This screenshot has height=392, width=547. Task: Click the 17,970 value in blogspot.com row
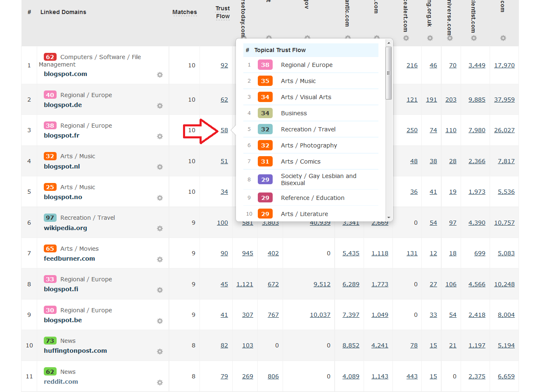tap(504, 65)
